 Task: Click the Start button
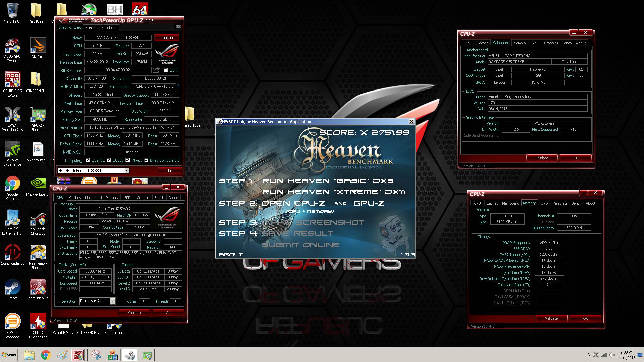tap(9, 355)
